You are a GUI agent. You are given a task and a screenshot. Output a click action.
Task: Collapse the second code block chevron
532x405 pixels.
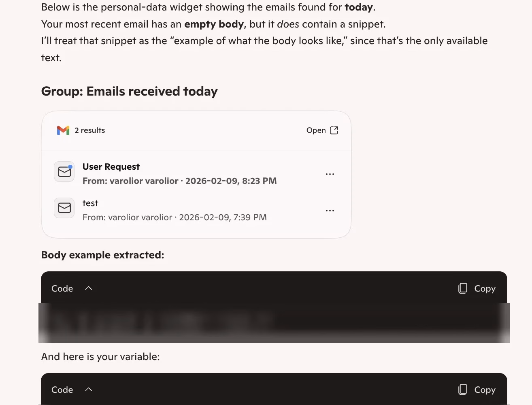click(x=89, y=390)
